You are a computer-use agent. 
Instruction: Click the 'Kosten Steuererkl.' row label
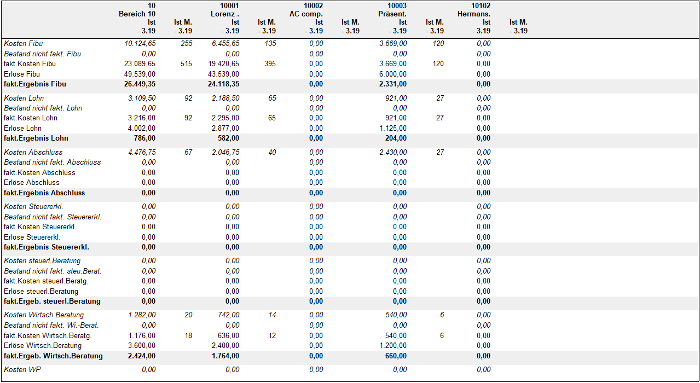33,207
